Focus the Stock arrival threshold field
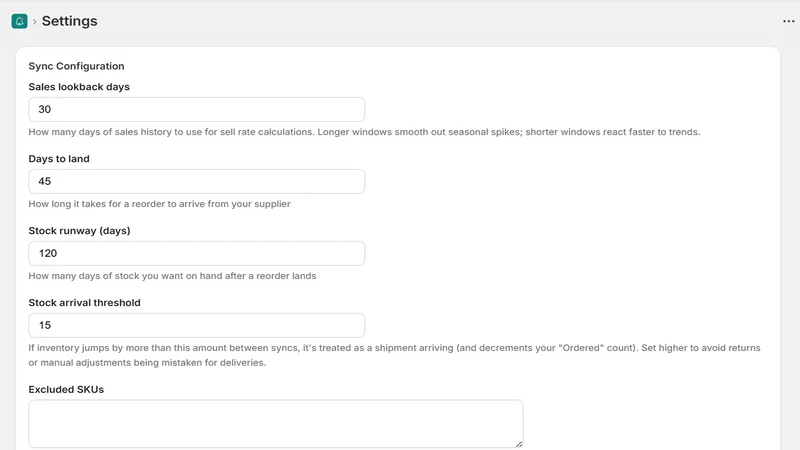800x450 pixels. 196,325
